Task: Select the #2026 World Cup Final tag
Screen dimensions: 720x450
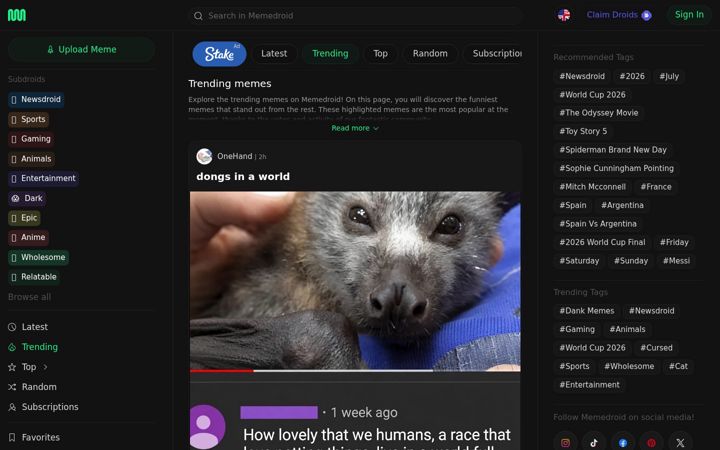Action: pyautogui.click(x=602, y=242)
